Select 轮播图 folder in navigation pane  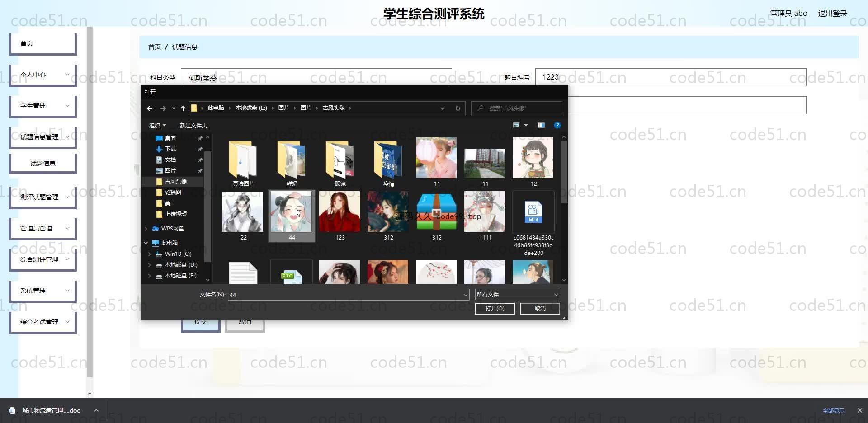(173, 193)
